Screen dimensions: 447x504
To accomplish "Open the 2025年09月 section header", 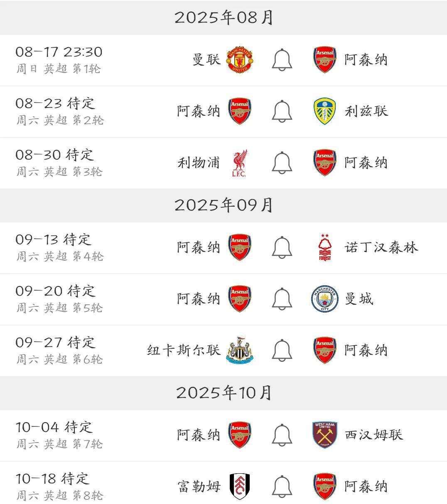I will (223, 205).
